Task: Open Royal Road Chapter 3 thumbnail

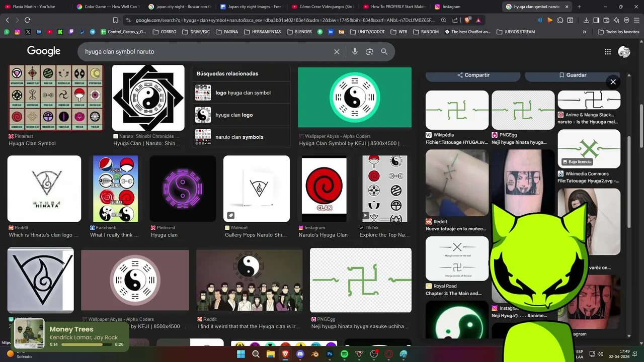Action: [457, 258]
